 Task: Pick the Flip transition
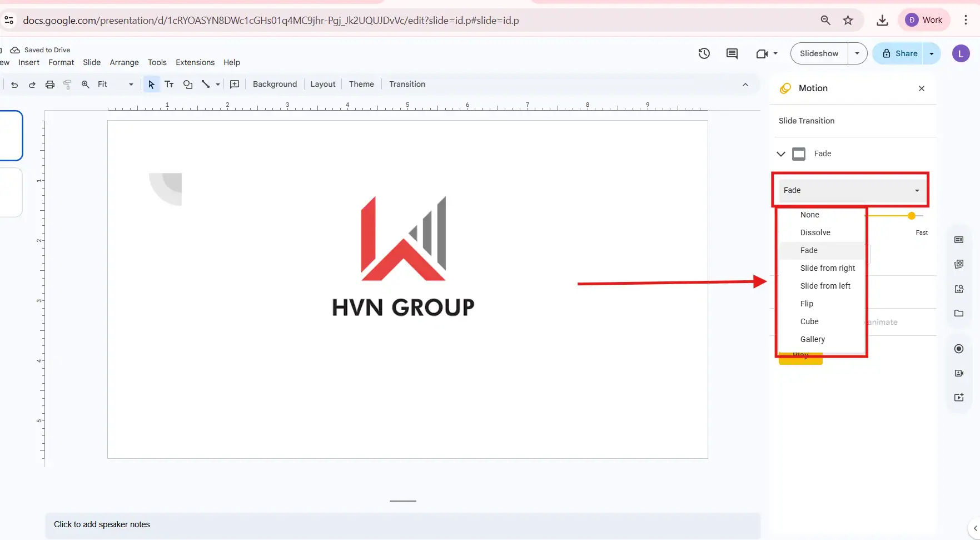(822, 304)
